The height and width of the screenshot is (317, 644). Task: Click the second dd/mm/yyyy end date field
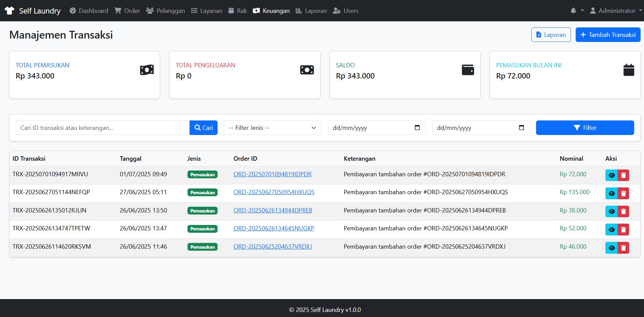[x=481, y=128]
